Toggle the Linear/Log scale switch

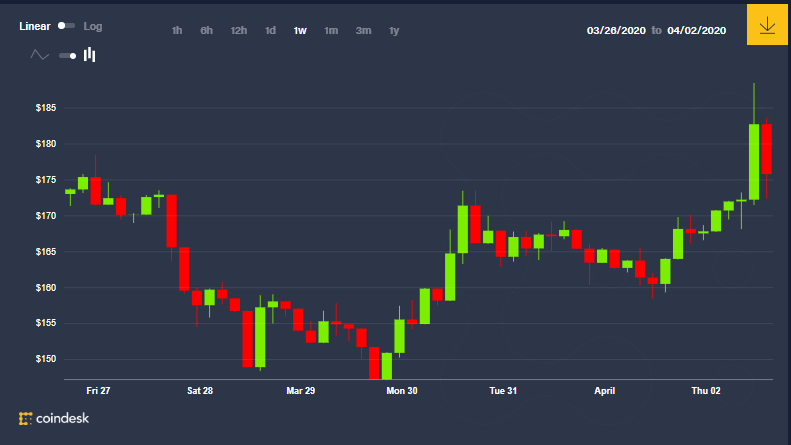[66, 26]
